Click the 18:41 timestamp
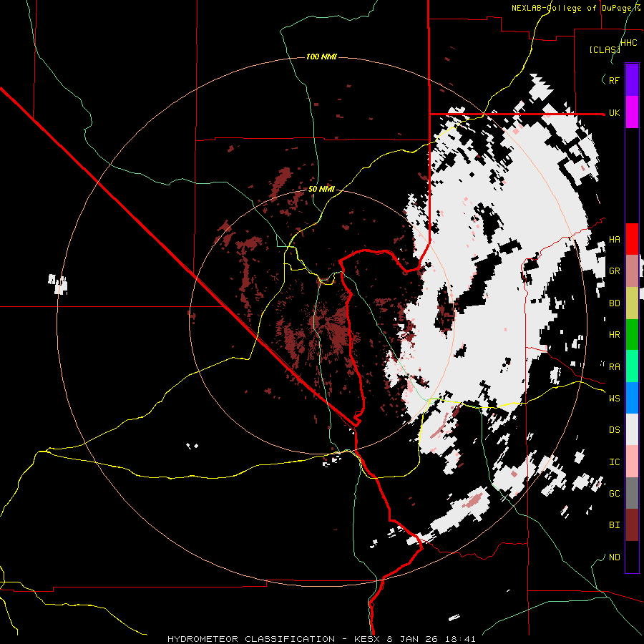644x644 pixels. [462, 639]
